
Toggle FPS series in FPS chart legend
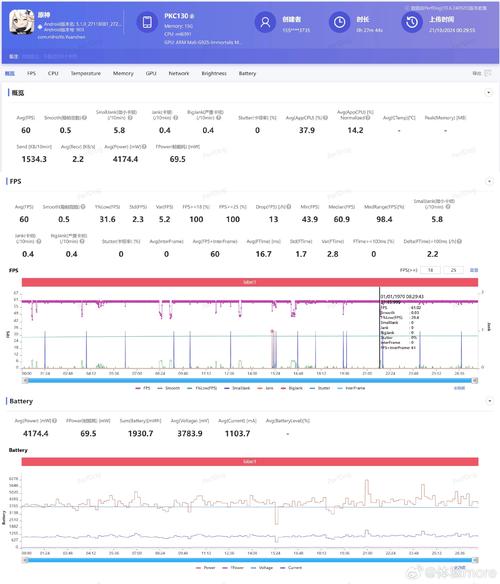tap(143, 388)
